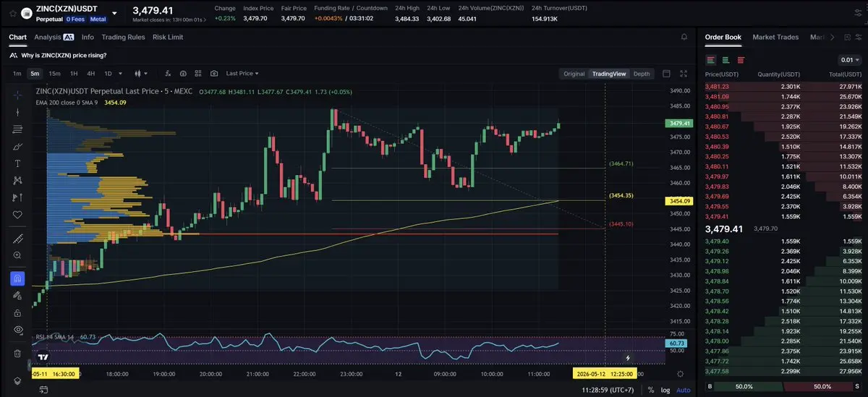868x397 pixels.
Task: Show only buy orders view
Action: 726,60
